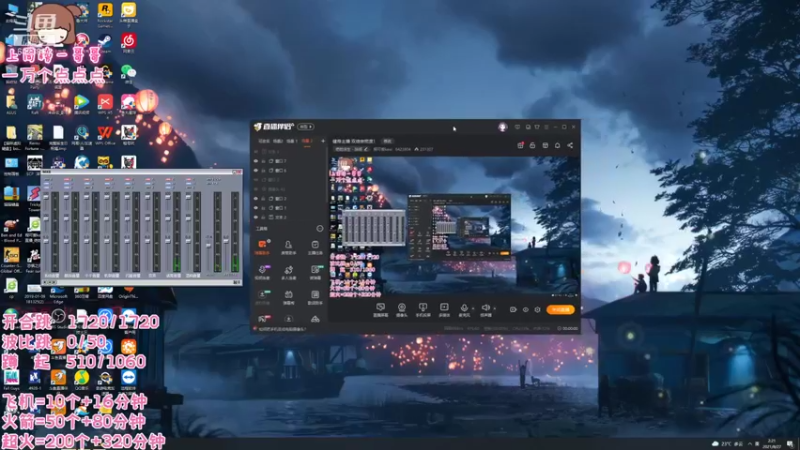800x450 pixels.
Task: Toggle preview eye icon near start button
Action: [x=526, y=310]
